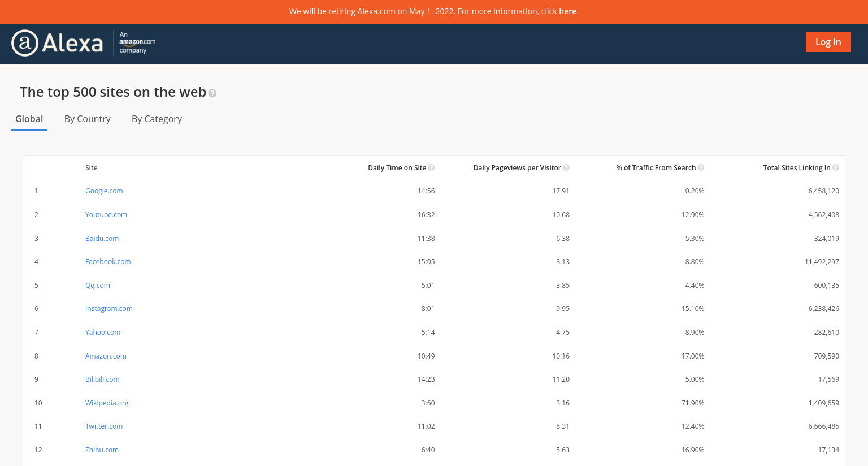The height and width of the screenshot is (466, 868).
Task: Open the Bilibili.com site link
Action: tap(102, 379)
